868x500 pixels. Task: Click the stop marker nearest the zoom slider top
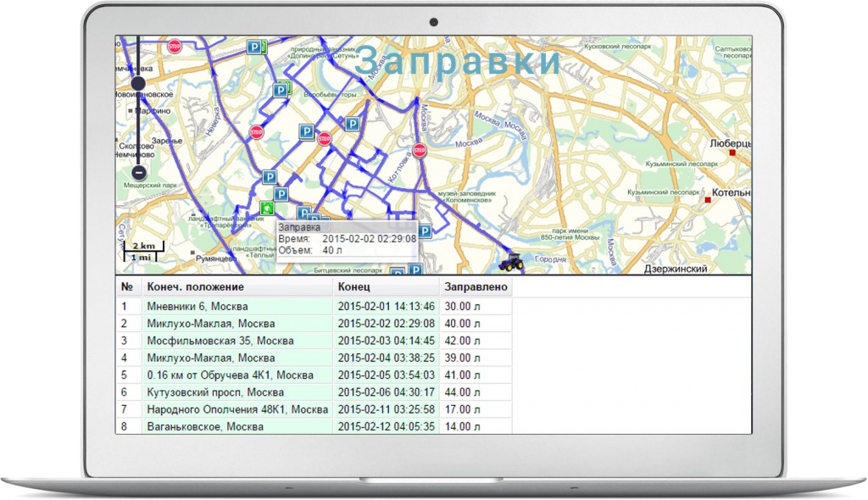click(175, 47)
